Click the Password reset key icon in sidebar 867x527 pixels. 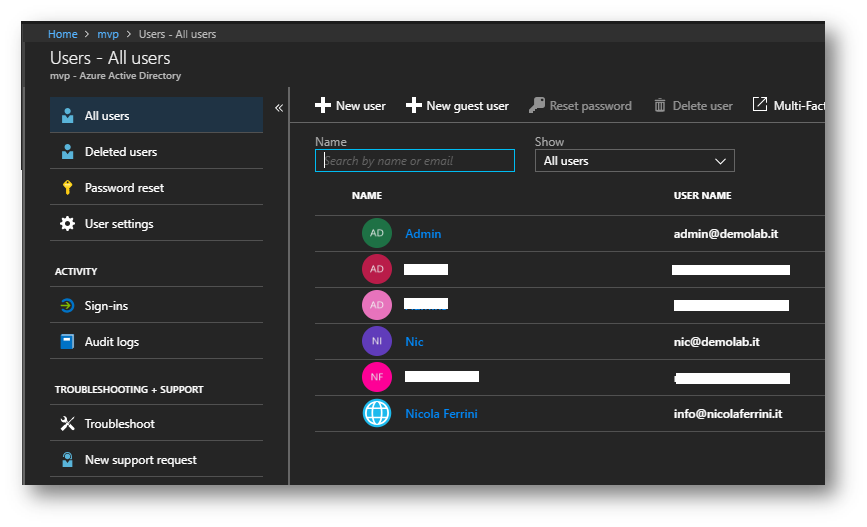[x=67, y=187]
